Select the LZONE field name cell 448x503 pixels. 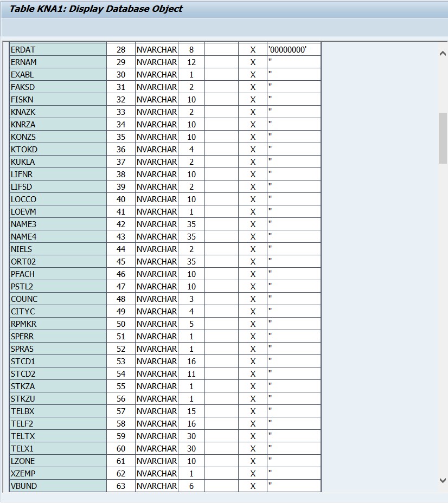tap(58, 461)
